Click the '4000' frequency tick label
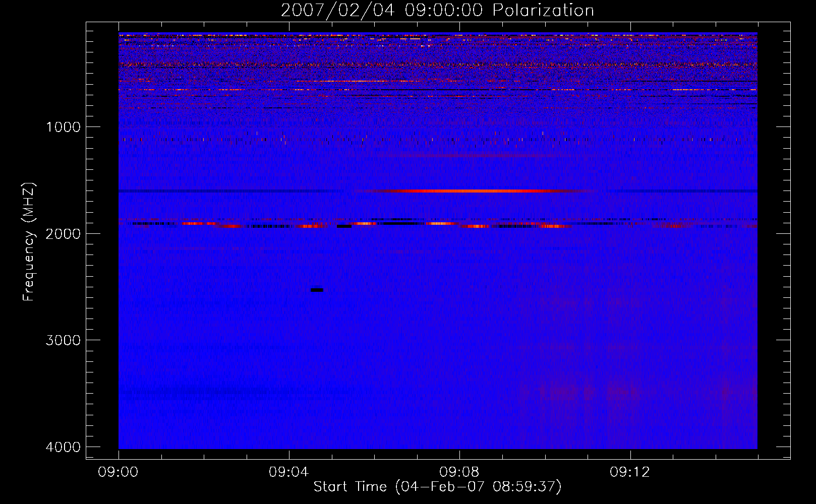Image resolution: width=816 pixels, height=504 pixels. click(x=63, y=447)
